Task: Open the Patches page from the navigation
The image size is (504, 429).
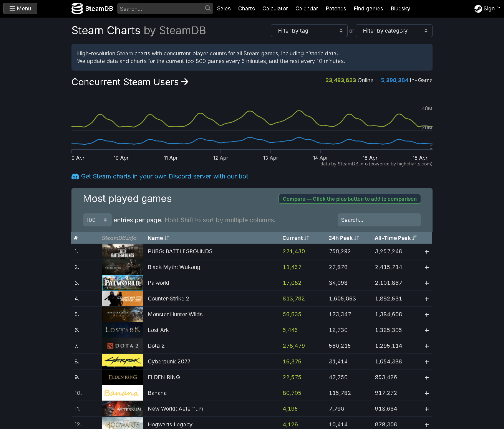Action: coord(336,8)
